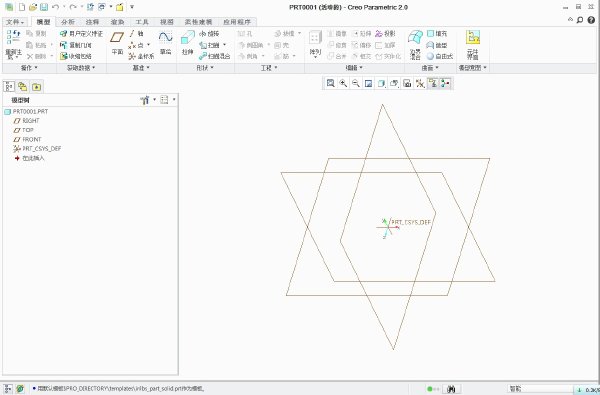Switch to the 视图 (View) ribbon tab
This screenshot has width=600, height=395.
point(166,22)
